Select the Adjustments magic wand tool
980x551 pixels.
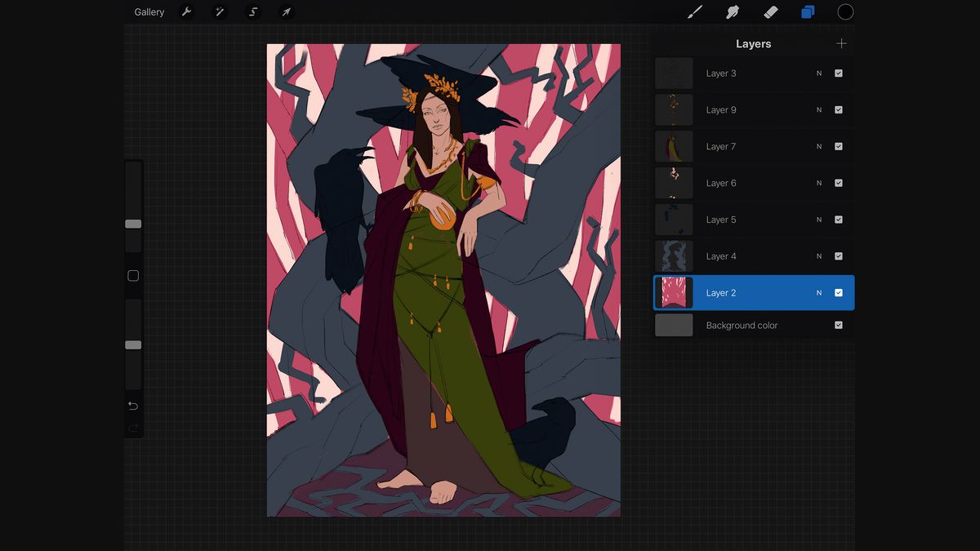[219, 11]
